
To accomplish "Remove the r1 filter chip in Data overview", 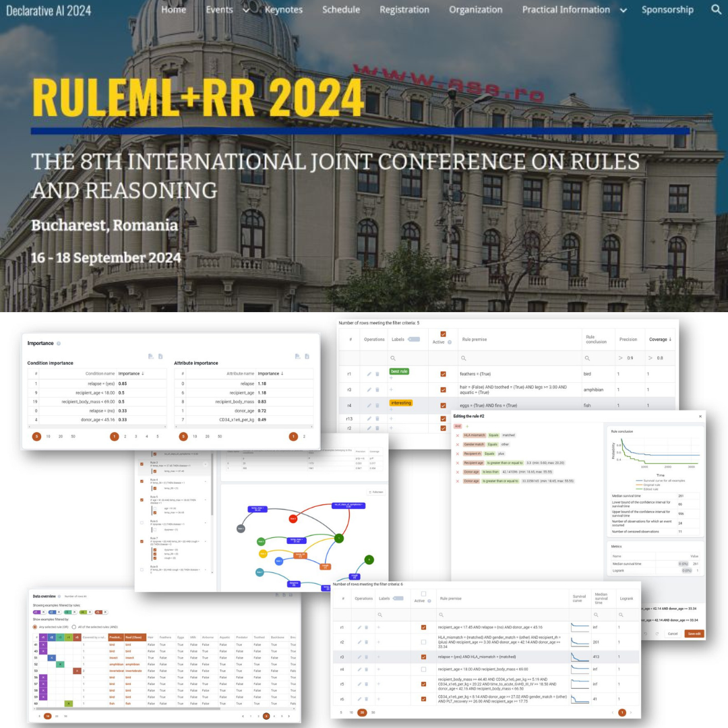I will [x=44, y=612].
